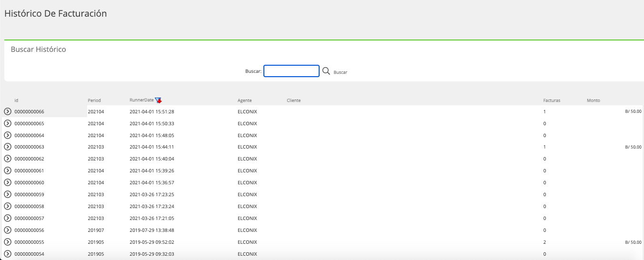Click B/ 50.00 amount in row 00000000066

point(633,111)
